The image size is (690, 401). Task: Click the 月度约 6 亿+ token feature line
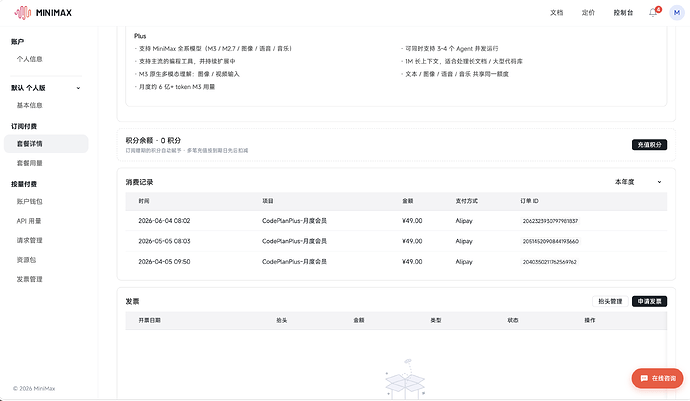[x=175, y=87]
